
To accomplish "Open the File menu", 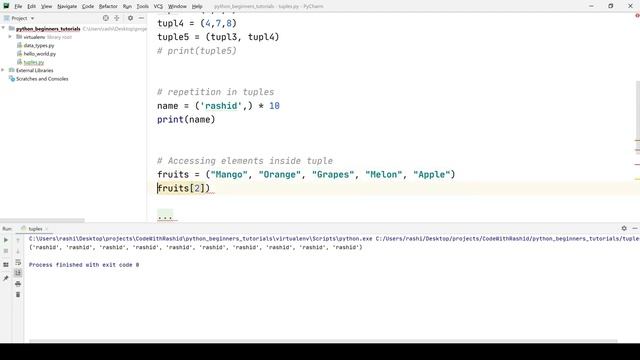I will pyautogui.click(x=18, y=6).
